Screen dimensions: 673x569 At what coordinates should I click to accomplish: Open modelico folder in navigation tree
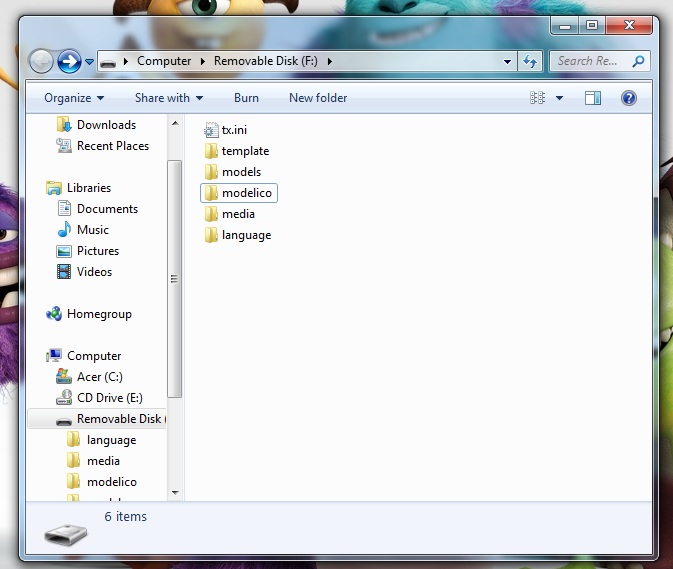coord(112,482)
